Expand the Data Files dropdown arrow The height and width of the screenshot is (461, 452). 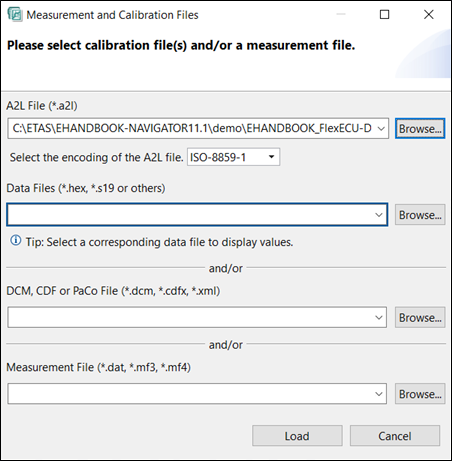click(x=379, y=215)
